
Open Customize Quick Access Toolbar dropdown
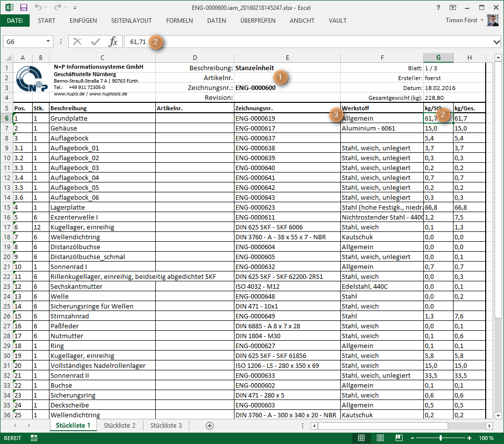click(x=75, y=8)
